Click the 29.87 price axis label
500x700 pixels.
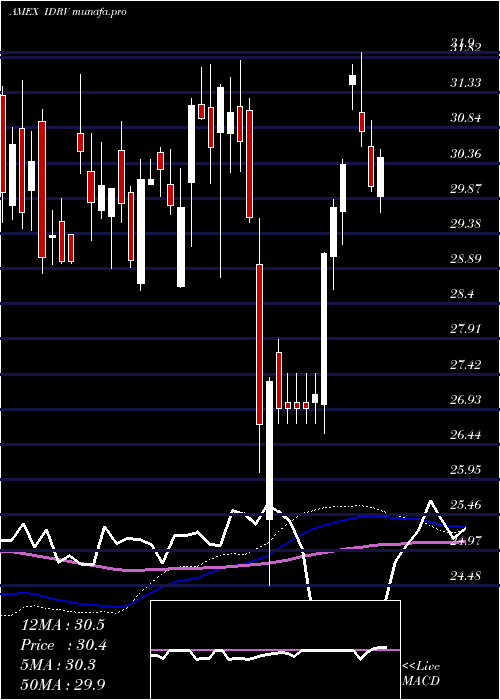tap(466, 188)
